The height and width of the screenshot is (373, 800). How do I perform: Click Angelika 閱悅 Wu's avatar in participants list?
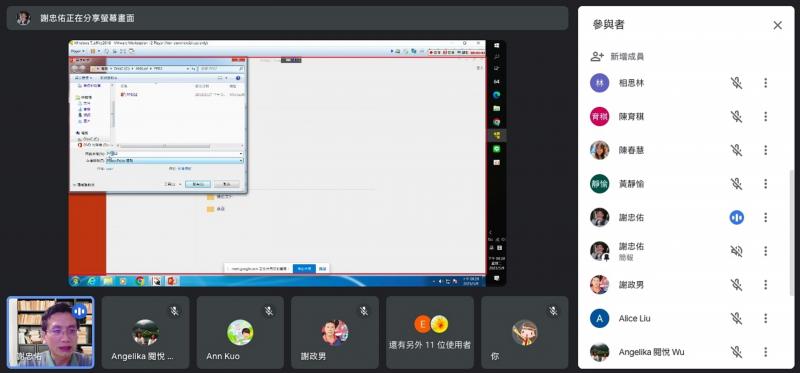click(x=599, y=352)
